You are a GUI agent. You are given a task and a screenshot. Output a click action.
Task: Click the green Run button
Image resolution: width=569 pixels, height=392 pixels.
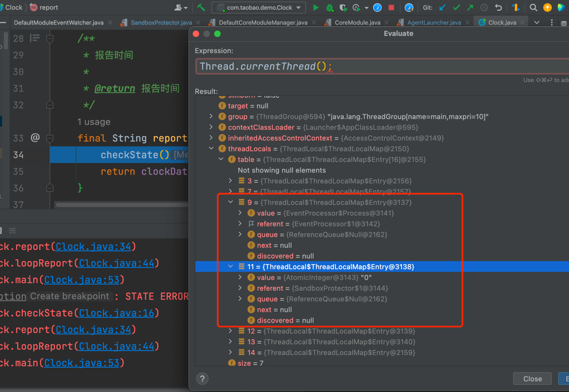(x=316, y=8)
